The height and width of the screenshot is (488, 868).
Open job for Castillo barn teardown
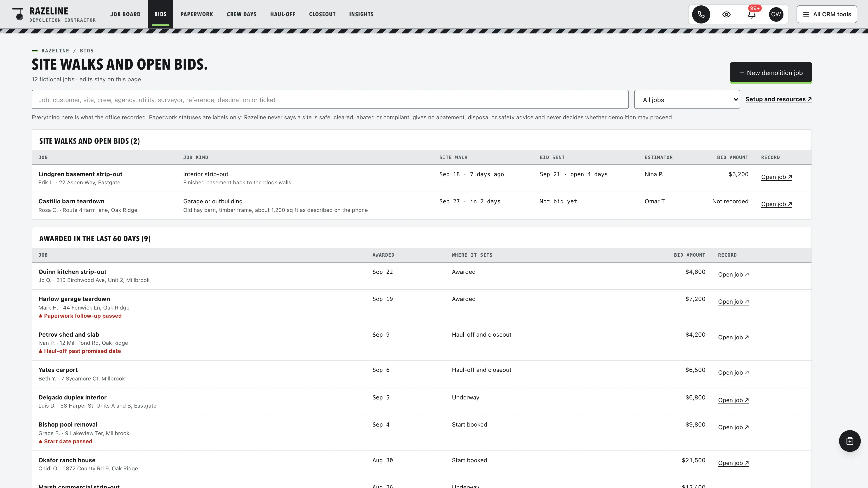pyautogui.click(x=776, y=204)
